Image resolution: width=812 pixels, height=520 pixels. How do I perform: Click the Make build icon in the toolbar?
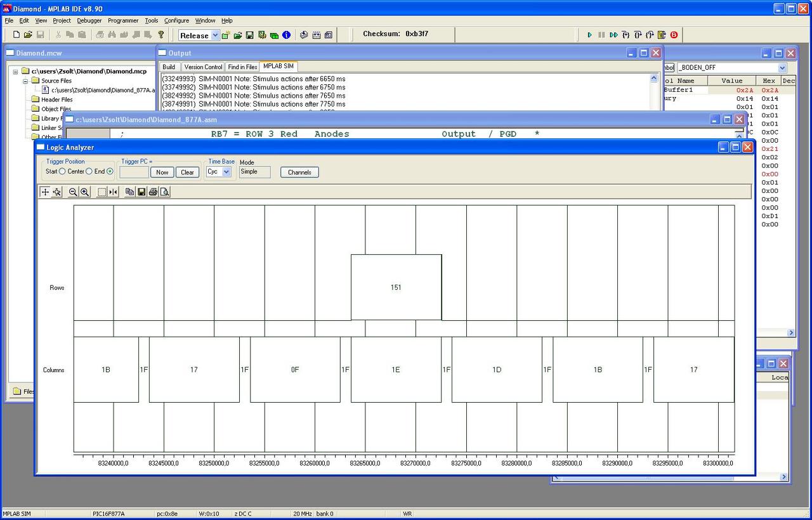pos(304,35)
